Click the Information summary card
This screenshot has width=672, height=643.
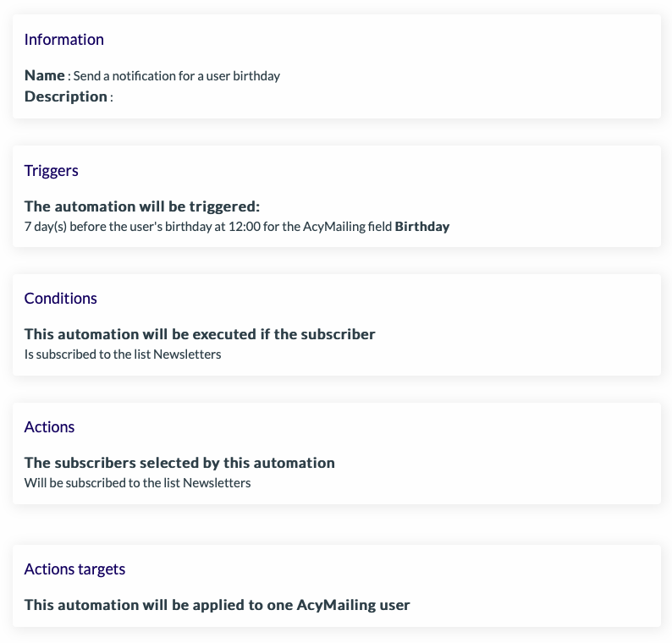[337, 66]
